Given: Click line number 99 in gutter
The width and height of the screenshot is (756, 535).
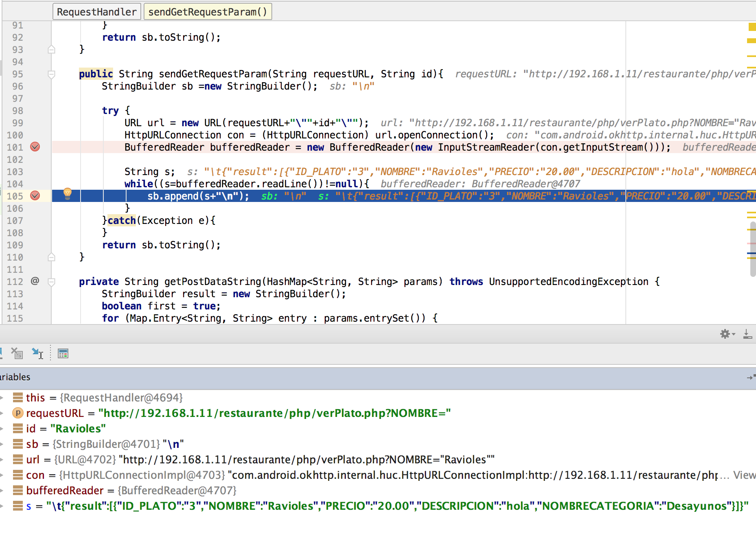Looking at the screenshot, I should (17, 123).
